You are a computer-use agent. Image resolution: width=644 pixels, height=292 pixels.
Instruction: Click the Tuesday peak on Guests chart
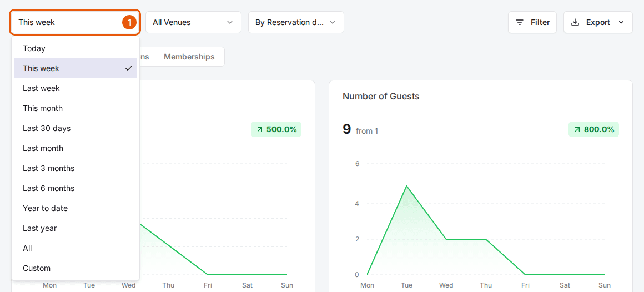pyautogui.click(x=406, y=186)
